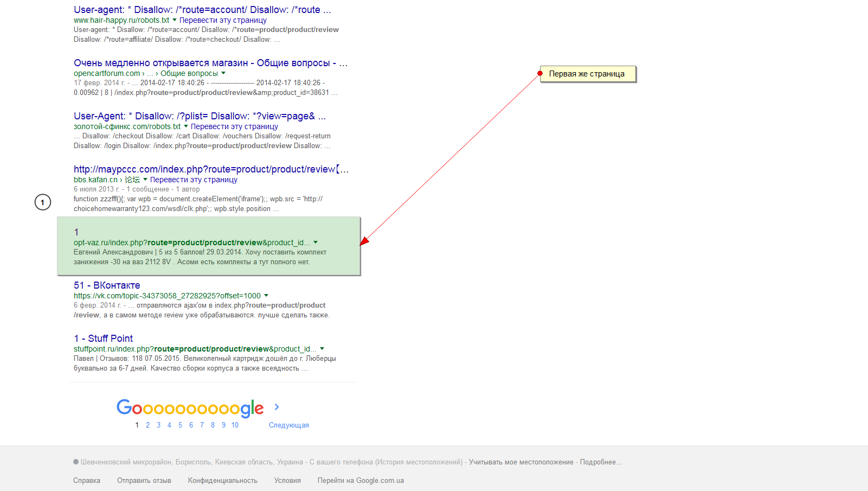868x491 pixels.
Task: Click the 'Общие вопросы' breadcrumb of opencartforum.com
Action: (189, 73)
